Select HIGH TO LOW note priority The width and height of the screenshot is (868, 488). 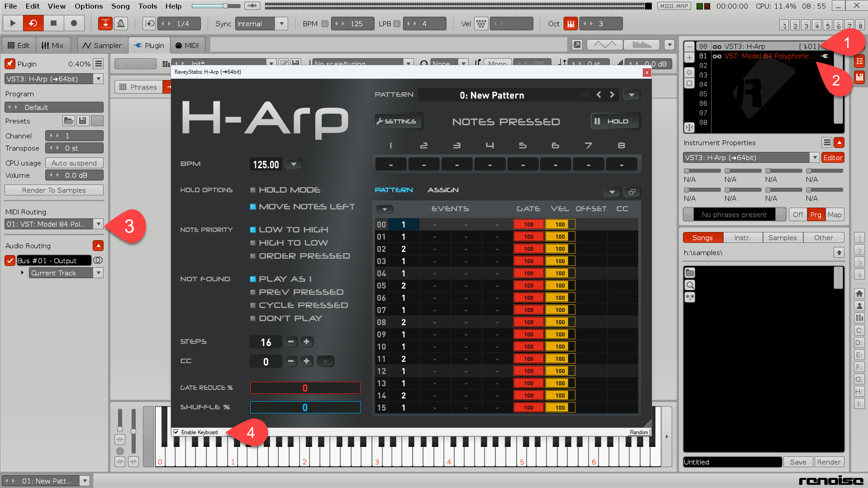tap(253, 243)
